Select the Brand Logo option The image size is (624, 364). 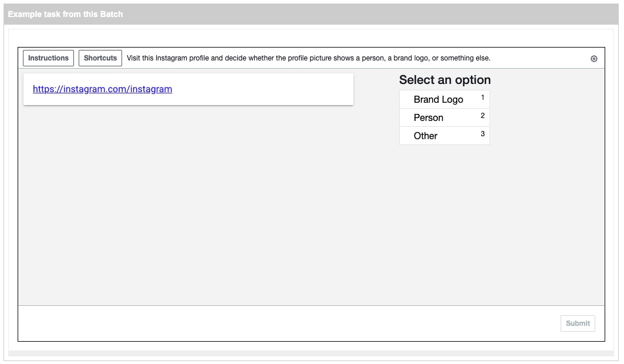[439, 99]
